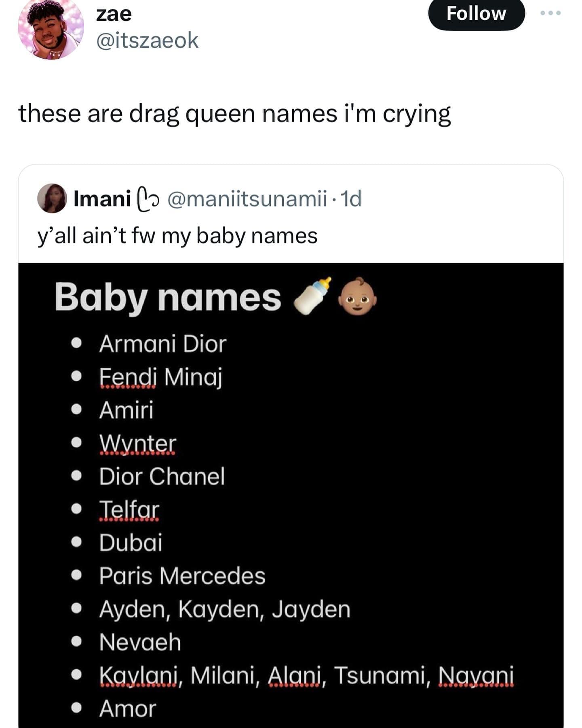Click the quoted tweet text about baby names
Viewport: 582px width, 728px height.
click(x=177, y=236)
